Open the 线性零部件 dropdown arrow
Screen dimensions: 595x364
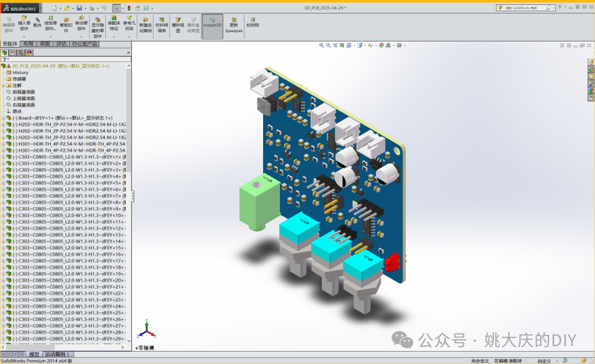click(x=51, y=37)
